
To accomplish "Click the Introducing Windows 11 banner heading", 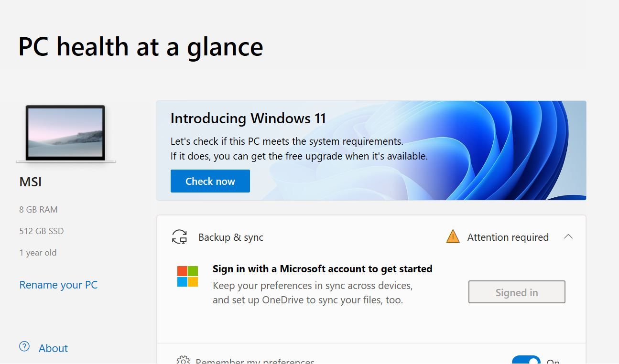I will click(x=248, y=118).
